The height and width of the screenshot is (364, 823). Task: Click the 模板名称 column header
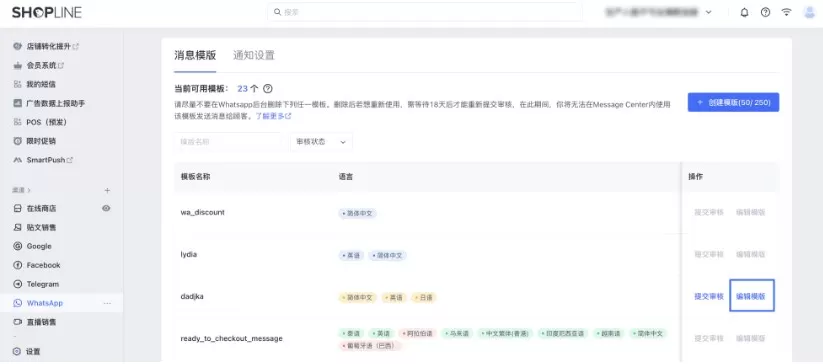click(195, 177)
